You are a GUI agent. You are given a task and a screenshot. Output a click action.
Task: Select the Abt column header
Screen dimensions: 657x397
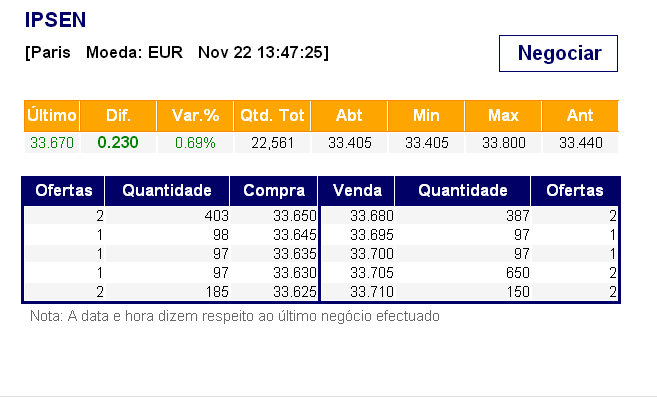coord(349,116)
